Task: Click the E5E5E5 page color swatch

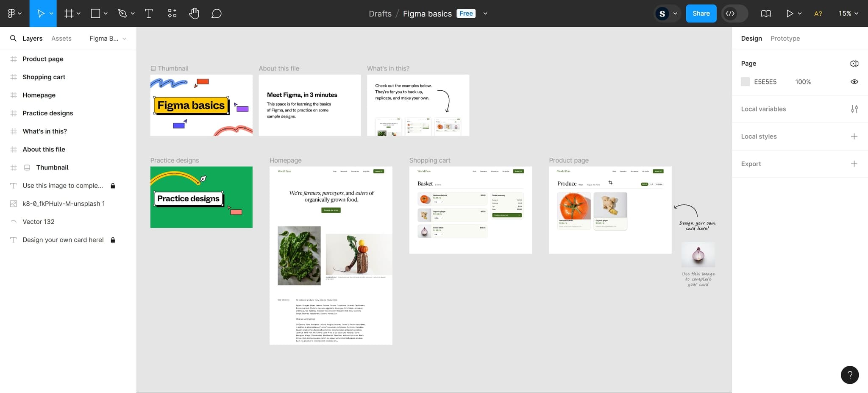Action: click(745, 82)
